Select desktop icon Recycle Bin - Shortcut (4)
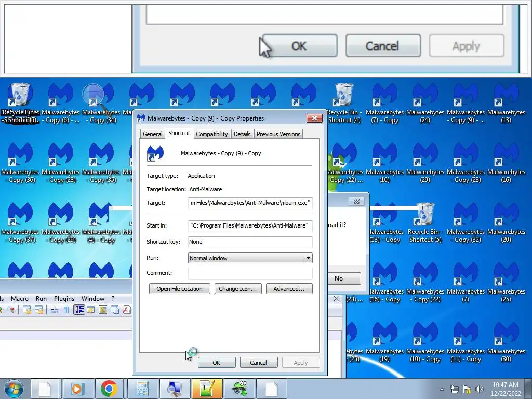 [344, 103]
